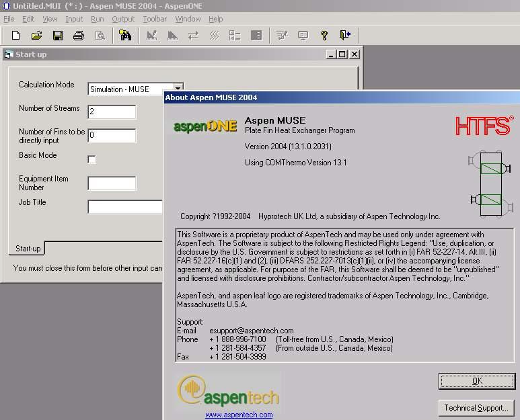Open the Run menu
Screen dimensions: 520x420
98,19
